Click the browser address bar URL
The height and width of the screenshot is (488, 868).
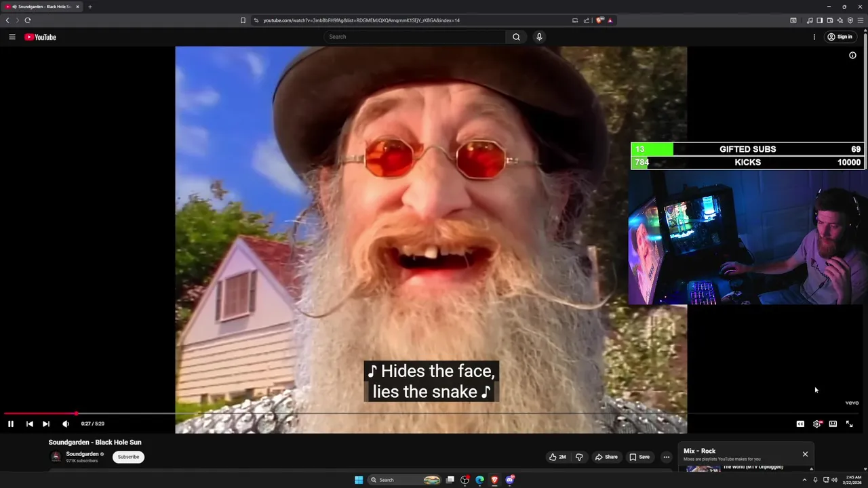pos(361,20)
